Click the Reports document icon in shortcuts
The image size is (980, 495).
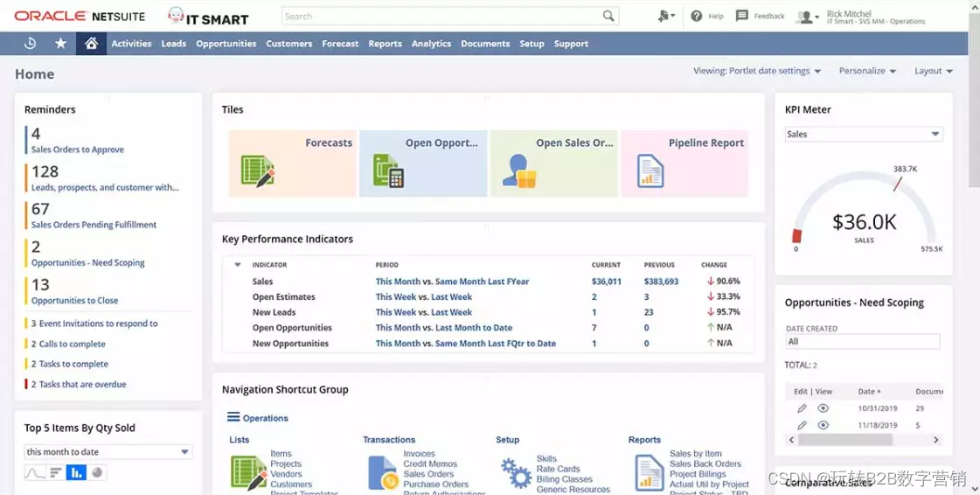coord(650,472)
